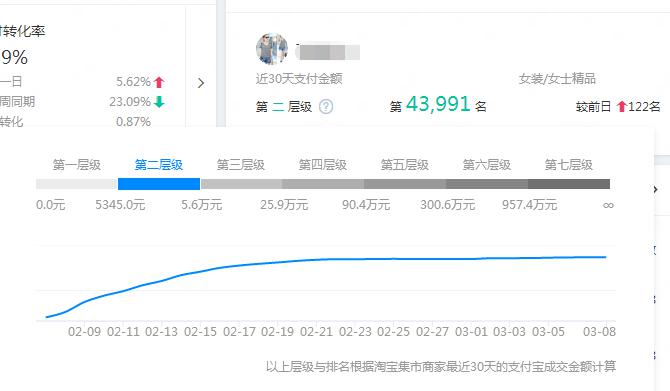Select the 第三层级 tab
The image size is (670, 391).
(x=241, y=165)
